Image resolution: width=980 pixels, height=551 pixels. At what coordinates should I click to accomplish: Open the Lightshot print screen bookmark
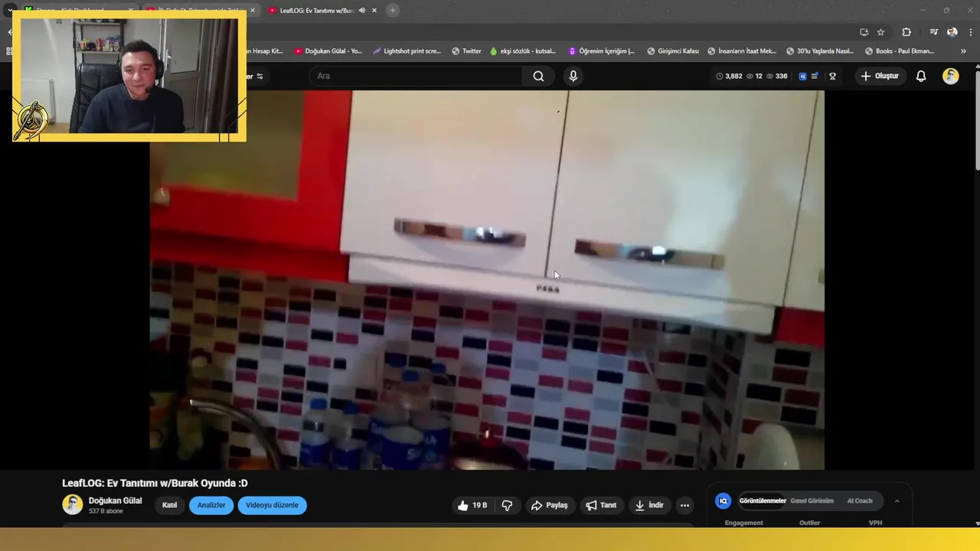407,51
